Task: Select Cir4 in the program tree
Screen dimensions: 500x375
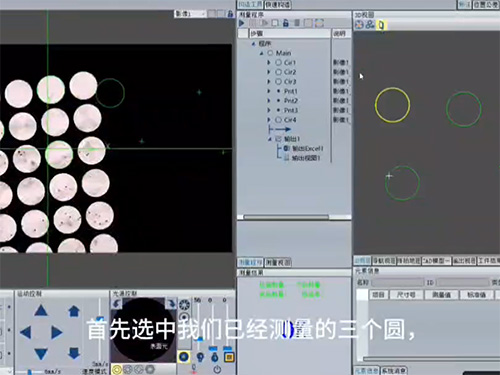Action: point(290,120)
